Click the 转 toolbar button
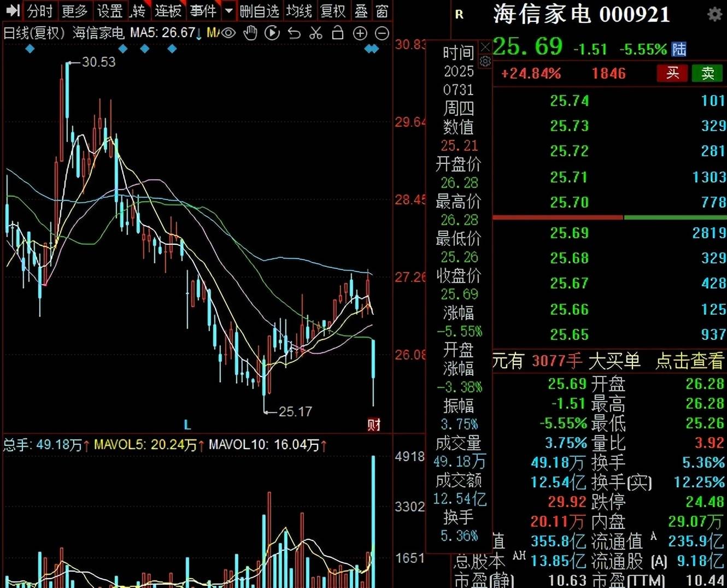This screenshot has width=727, height=588. 138,11
